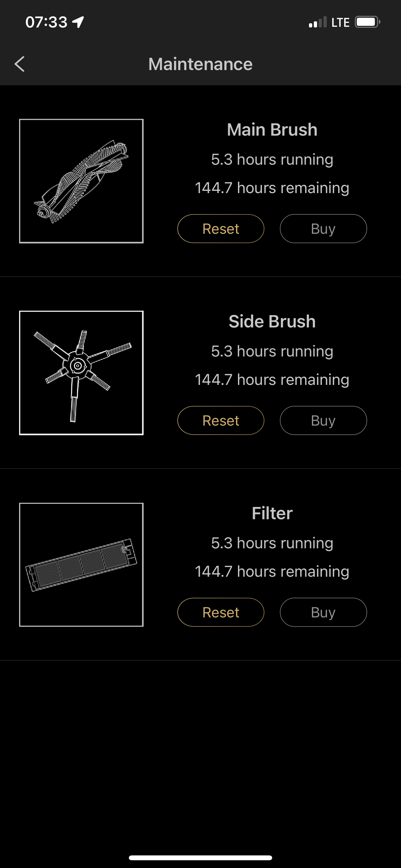The height and width of the screenshot is (868, 401).
Task: Tap the Filter illustration
Action: click(x=81, y=564)
